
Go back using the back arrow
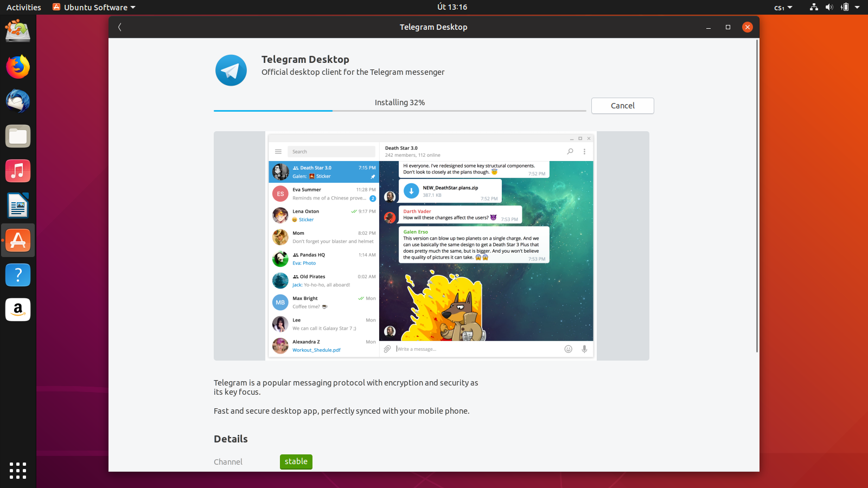tap(119, 27)
